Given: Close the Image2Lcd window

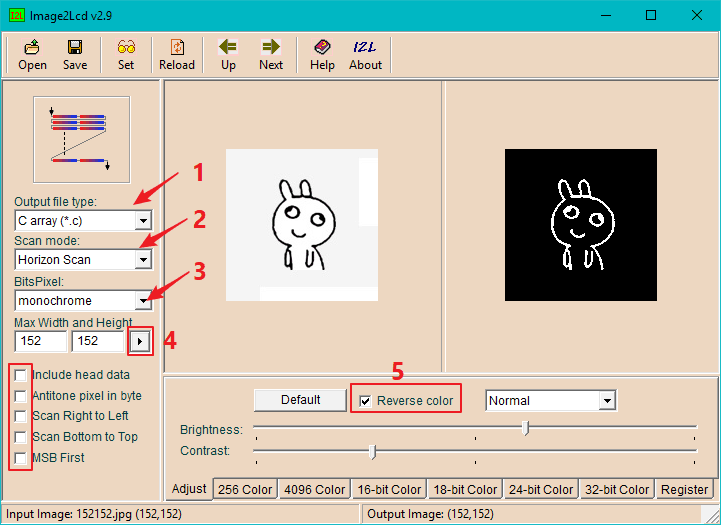Looking at the screenshot, I should (697, 15).
